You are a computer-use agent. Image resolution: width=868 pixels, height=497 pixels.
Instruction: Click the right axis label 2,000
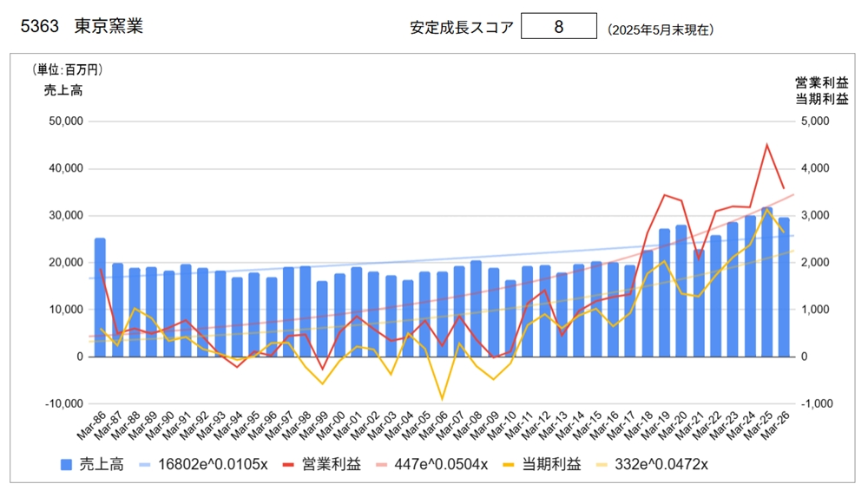pos(815,262)
